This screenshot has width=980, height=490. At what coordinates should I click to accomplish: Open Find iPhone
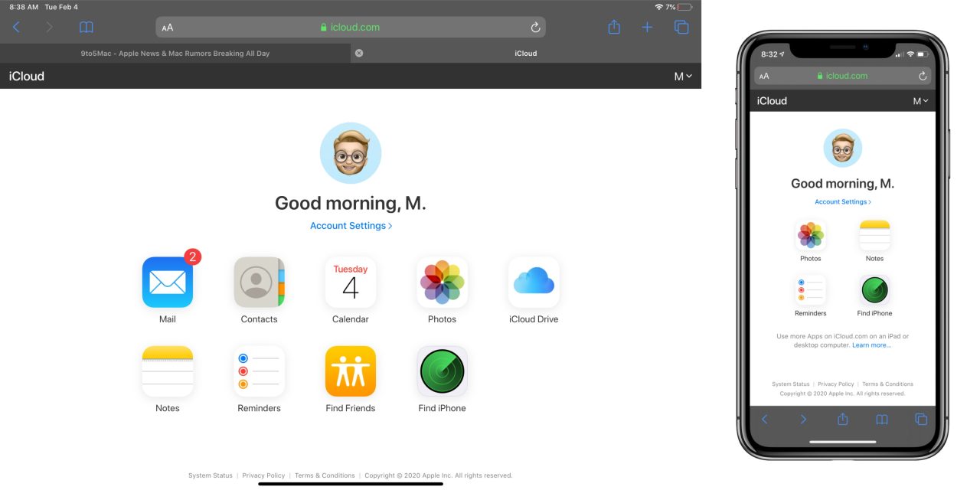442,371
